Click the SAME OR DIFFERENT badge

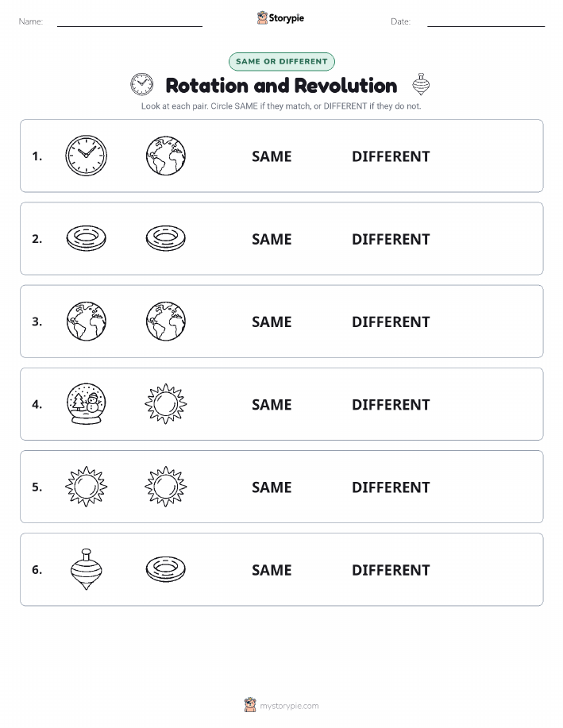[x=281, y=61]
